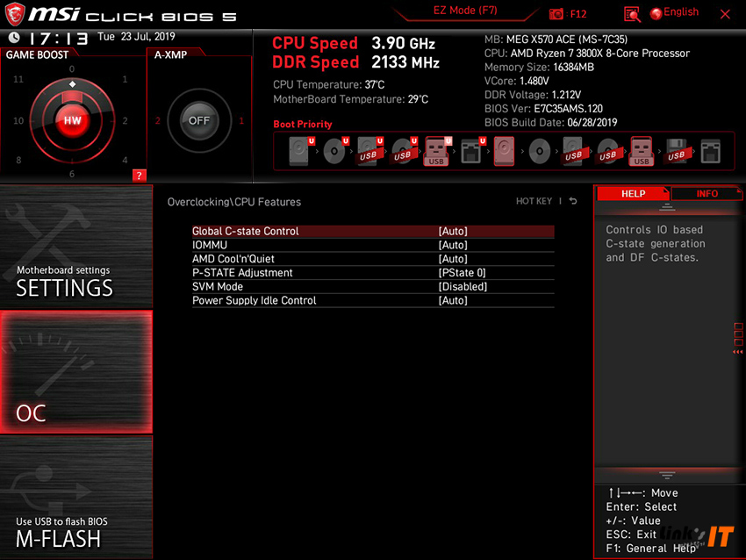746x560 pixels.
Task: Click the Memory Size: 16384MB text
Action: [539, 67]
